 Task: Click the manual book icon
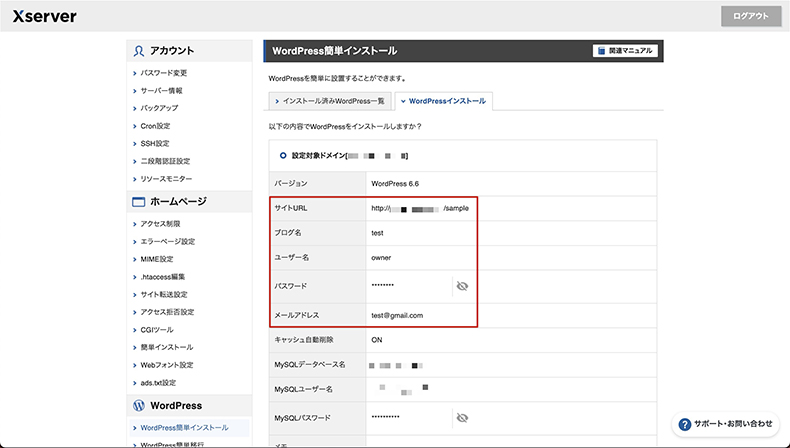(601, 51)
